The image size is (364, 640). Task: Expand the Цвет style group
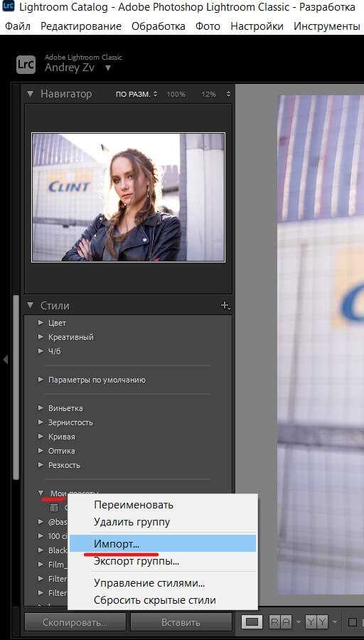pos(41,323)
